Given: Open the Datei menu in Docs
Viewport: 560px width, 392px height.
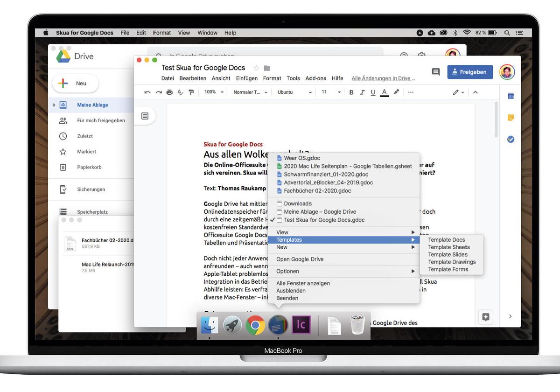Looking at the screenshot, I should click(168, 78).
